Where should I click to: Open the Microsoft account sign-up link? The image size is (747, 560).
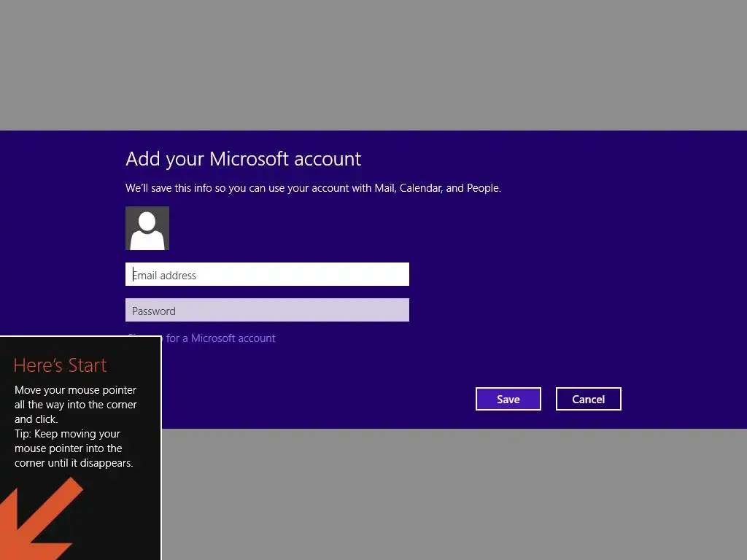click(219, 338)
